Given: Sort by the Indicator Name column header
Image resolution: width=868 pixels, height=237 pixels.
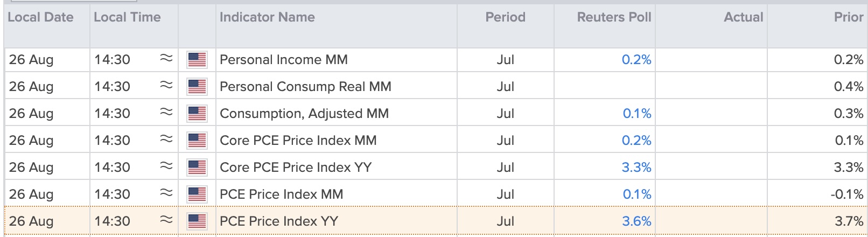Looking at the screenshot, I should [267, 17].
